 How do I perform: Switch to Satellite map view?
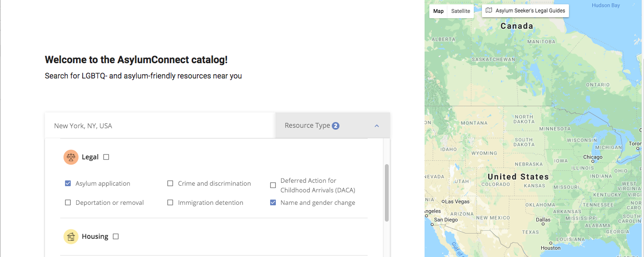coord(460,11)
